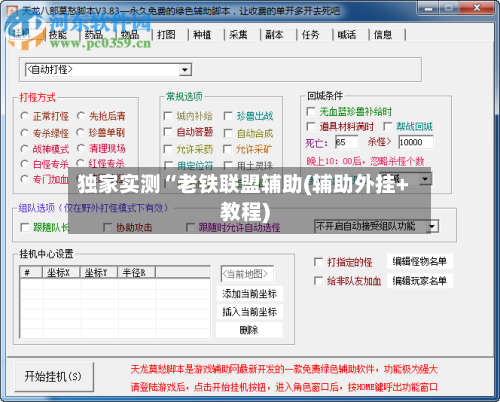Minimize the script window
This screenshot has width=500, height=402.
[428, 8]
